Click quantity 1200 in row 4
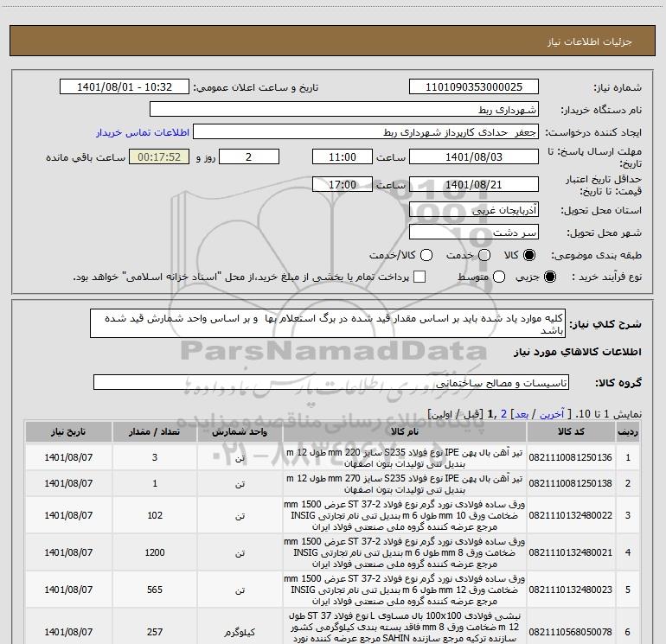Image resolution: width=666 pixels, height=644 pixels. (155, 552)
